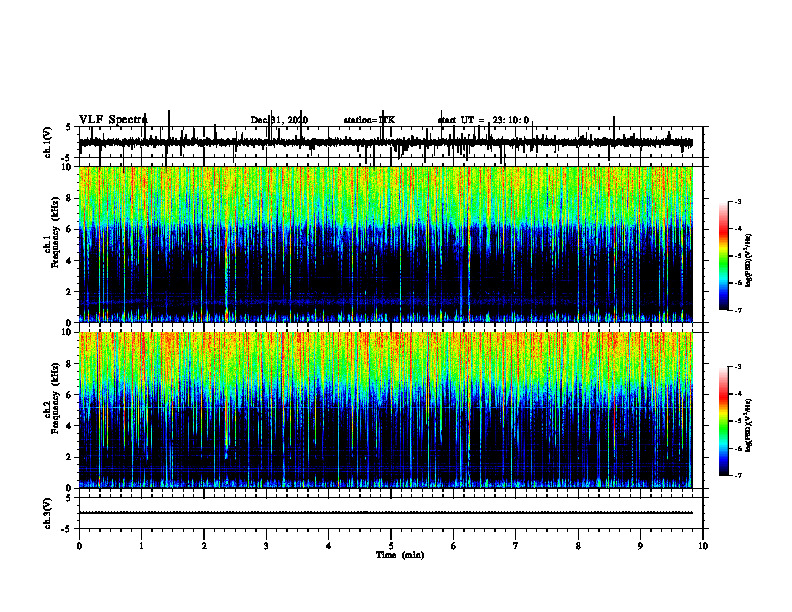Click the ch.1 "Frequency (kHz)" axis label

pos(56,234)
